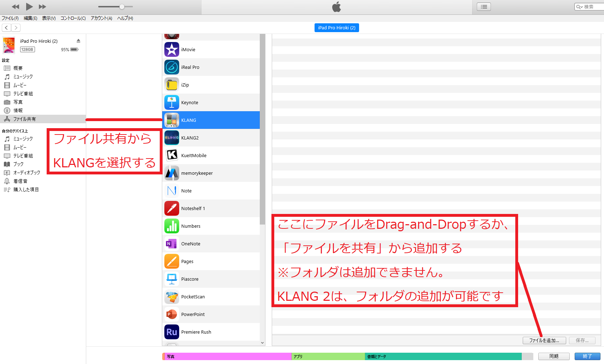Screen dimensions: 604x364
Task: Select the Premiere Rush icon
Action: 172,332
